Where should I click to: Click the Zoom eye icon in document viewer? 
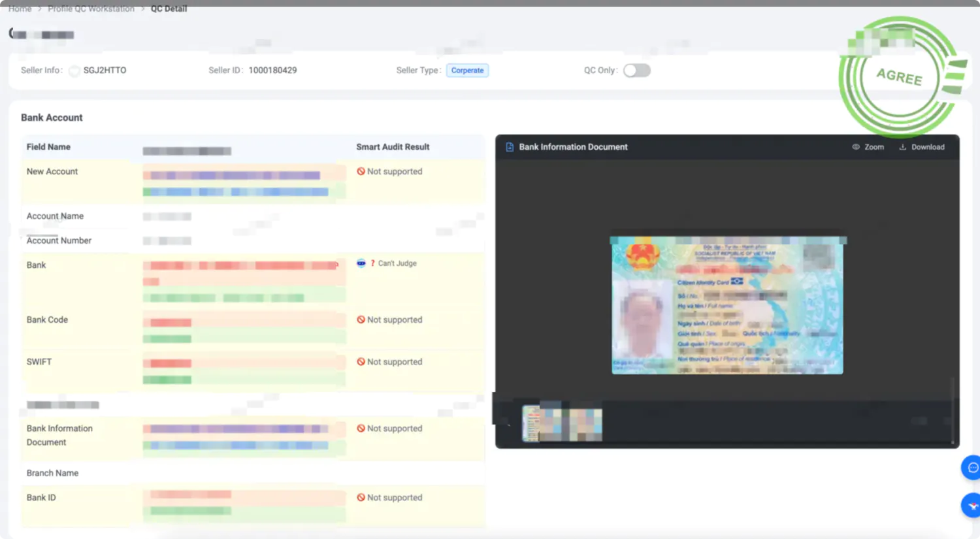(x=856, y=147)
